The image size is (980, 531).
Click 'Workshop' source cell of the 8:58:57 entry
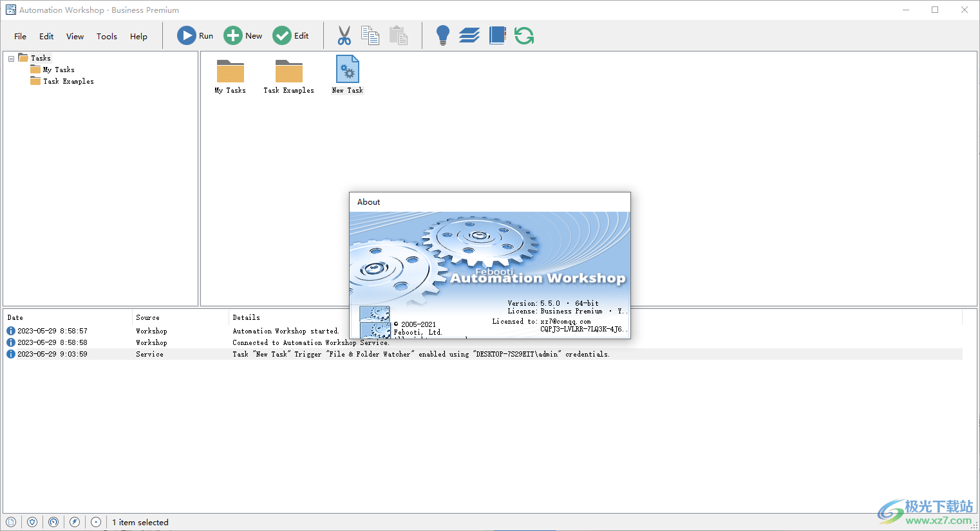pos(151,331)
